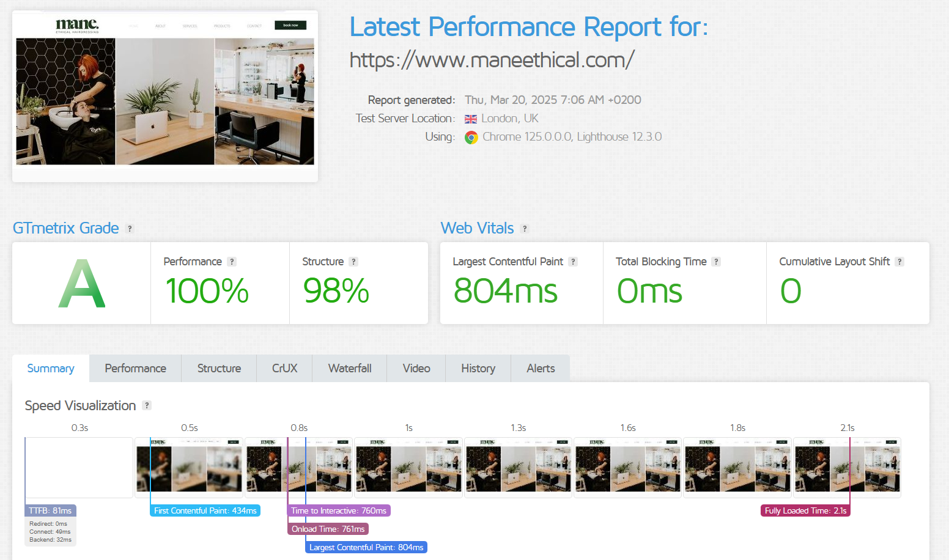Click the TTFB: 81ms marker
The width and height of the screenshot is (949, 560).
click(50, 510)
